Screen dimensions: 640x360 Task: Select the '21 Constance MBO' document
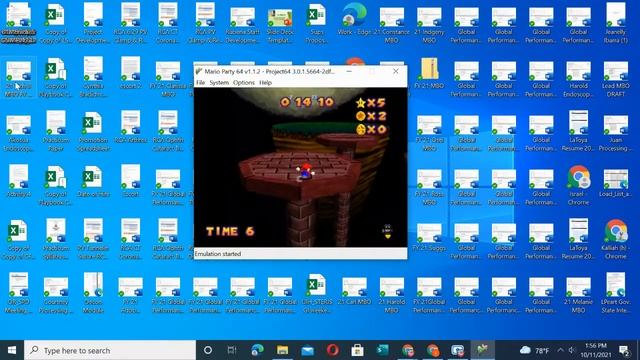click(391, 24)
